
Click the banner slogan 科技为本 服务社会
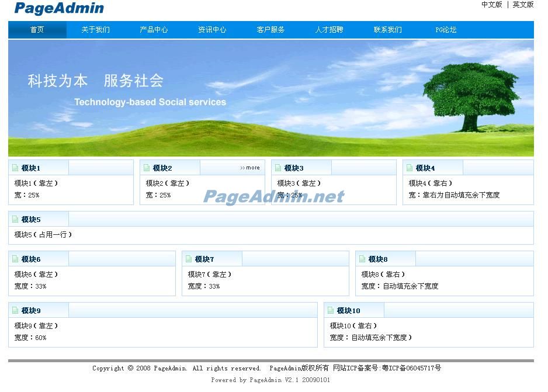(95, 81)
